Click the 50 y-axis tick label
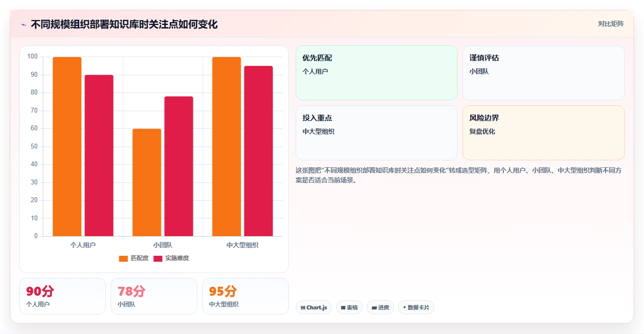 [x=34, y=146]
